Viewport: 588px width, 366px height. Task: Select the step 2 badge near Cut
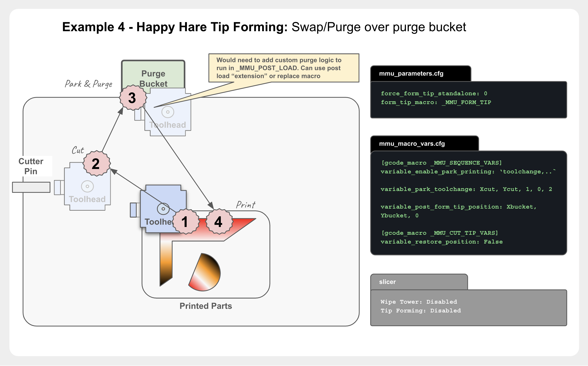(96, 163)
